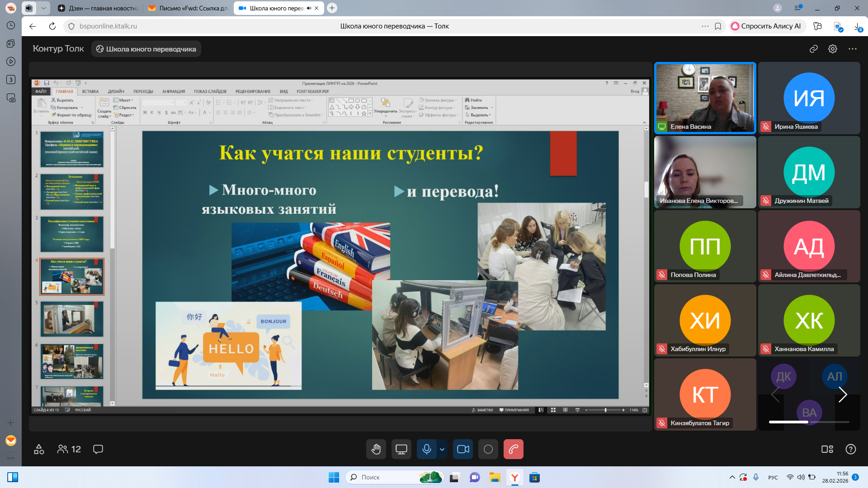Toggle the microphone on or off
This screenshot has width=868, height=488.
pyautogui.click(x=426, y=449)
